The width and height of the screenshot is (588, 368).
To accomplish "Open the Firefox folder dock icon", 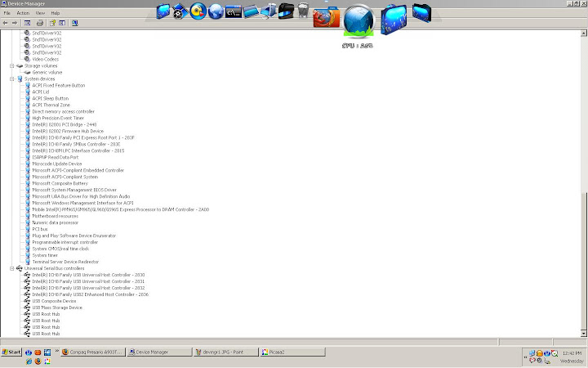I will pos(326,17).
